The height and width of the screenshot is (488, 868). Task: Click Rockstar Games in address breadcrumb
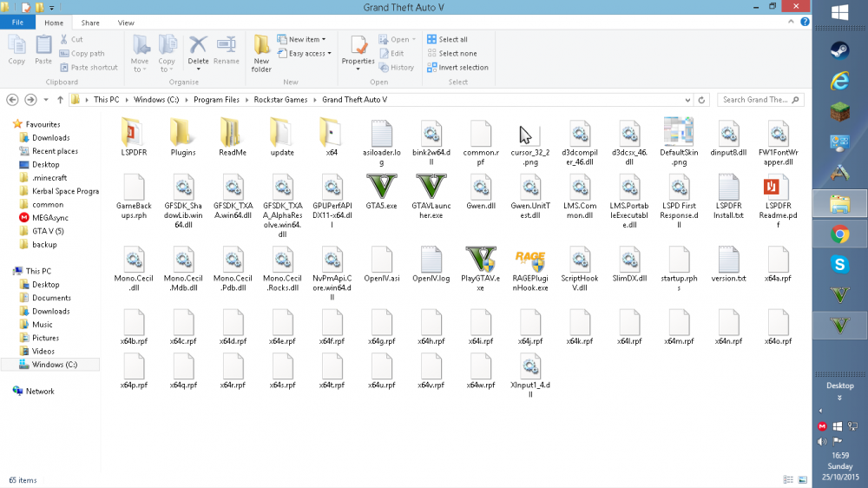coord(280,100)
